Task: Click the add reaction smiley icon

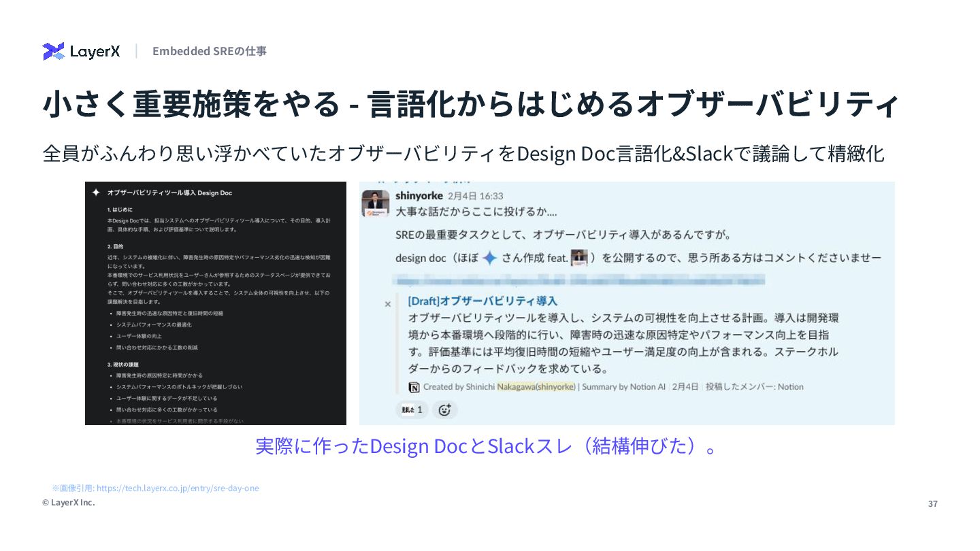Action: [x=444, y=410]
